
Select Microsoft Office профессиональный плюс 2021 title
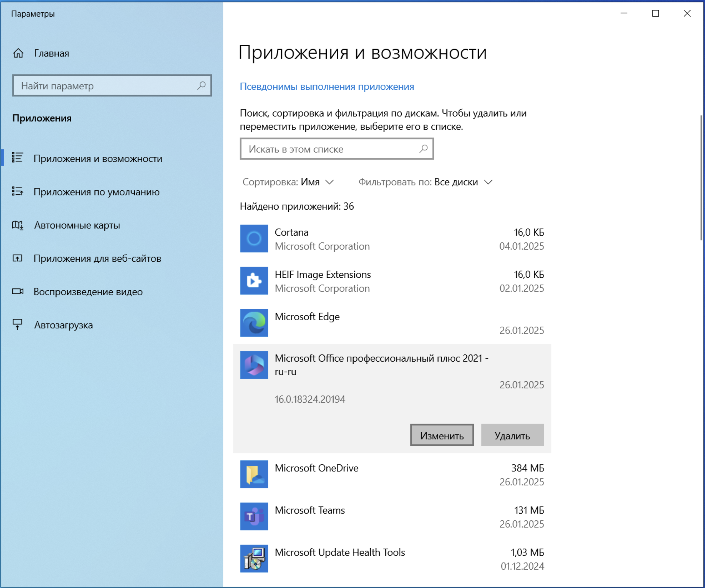tap(382, 365)
